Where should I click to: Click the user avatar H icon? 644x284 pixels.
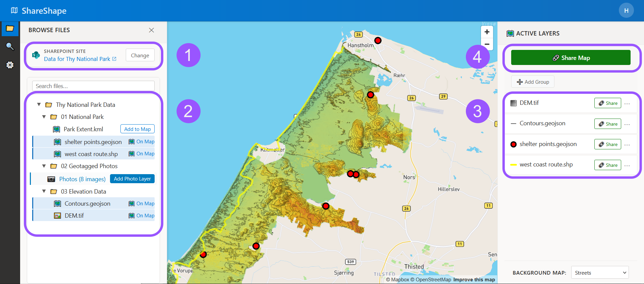point(626,11)
